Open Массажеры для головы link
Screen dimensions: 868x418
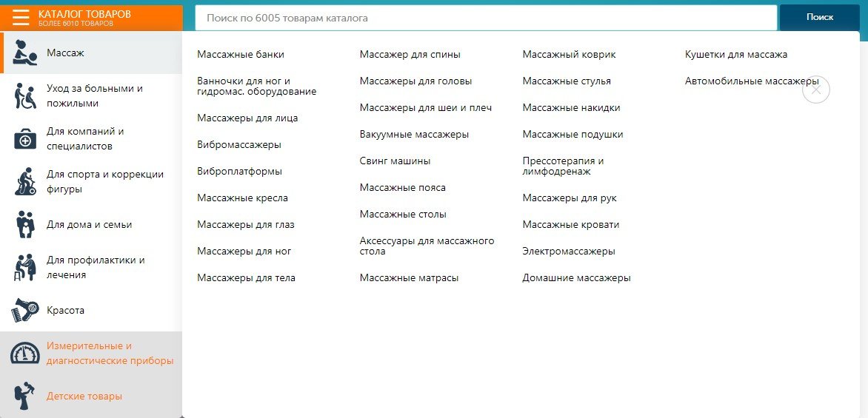point(415,81)
